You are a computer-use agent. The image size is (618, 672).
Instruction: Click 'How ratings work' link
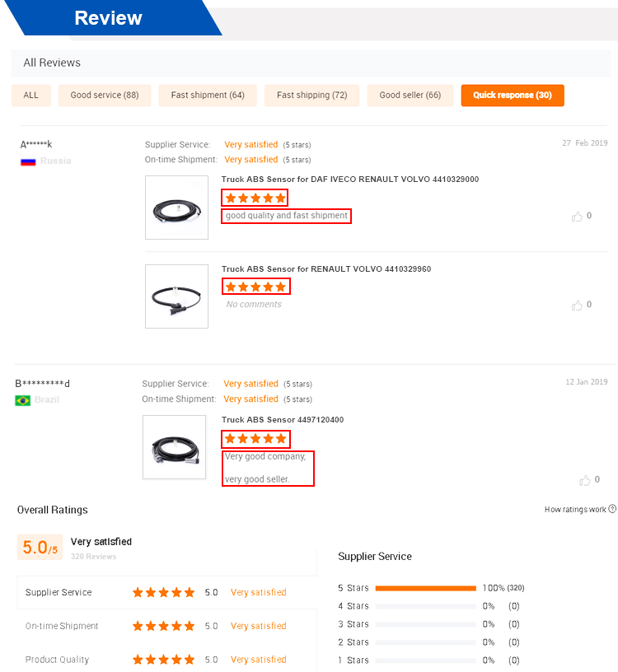(575, 510)
